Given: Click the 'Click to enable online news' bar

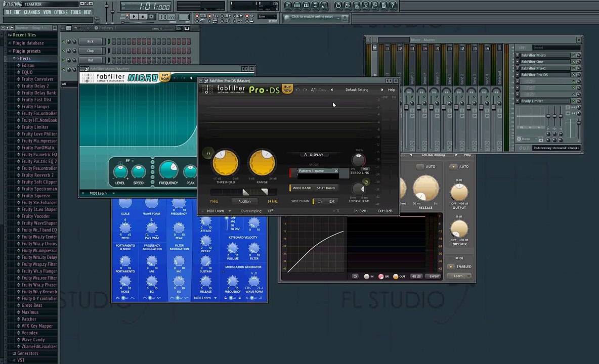Looking at the screenshot, I should tap(316, 18).
